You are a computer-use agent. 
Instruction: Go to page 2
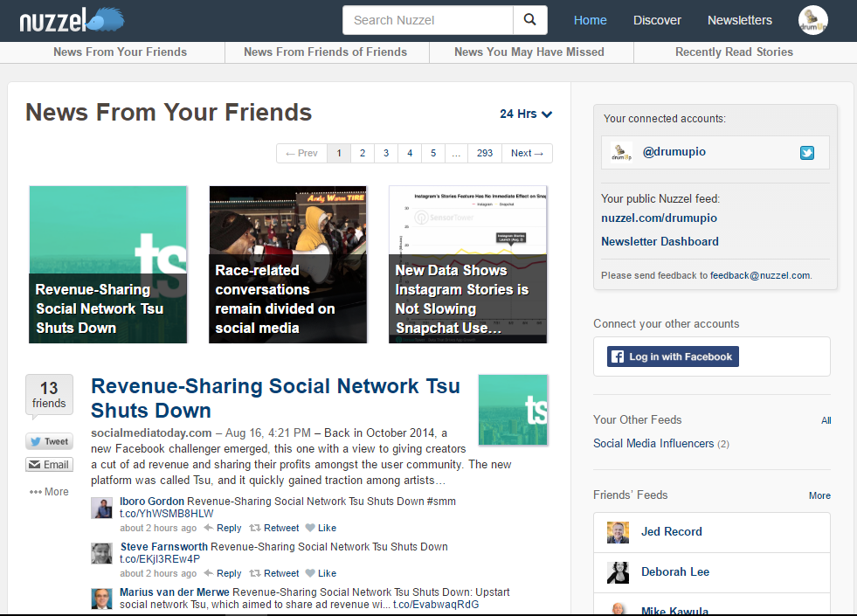[363, 153]
